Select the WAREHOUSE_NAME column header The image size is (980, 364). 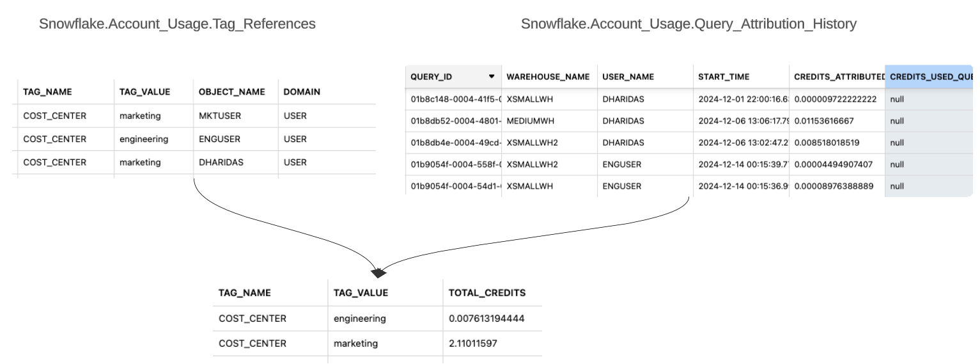pos(547,77)
